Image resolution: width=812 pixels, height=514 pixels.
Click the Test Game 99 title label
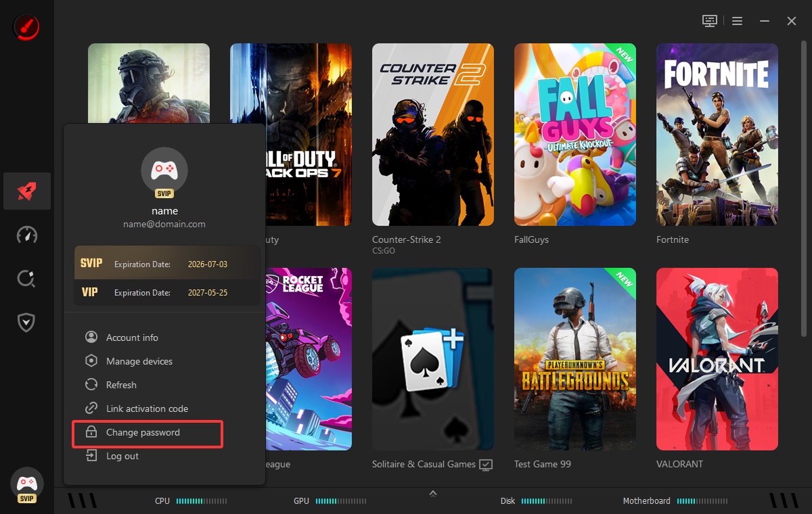coord(543,464)
